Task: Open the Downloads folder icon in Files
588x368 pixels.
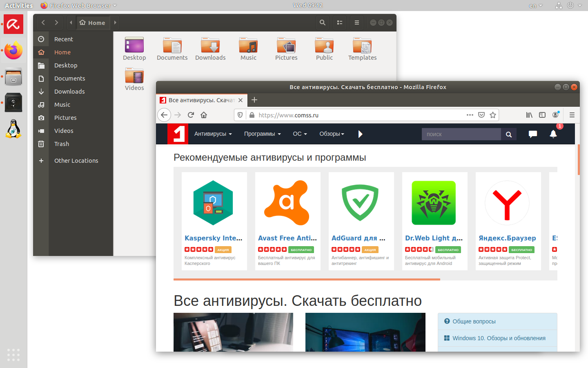Action: tap(210, 49)
